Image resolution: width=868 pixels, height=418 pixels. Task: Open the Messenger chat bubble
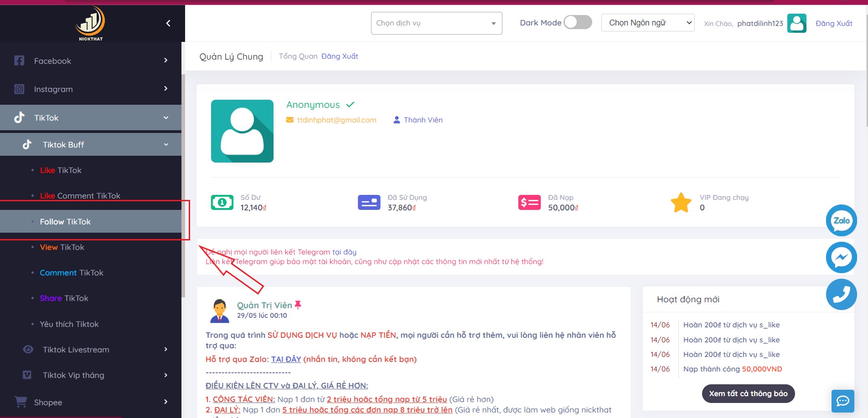(x=842, y=257)
